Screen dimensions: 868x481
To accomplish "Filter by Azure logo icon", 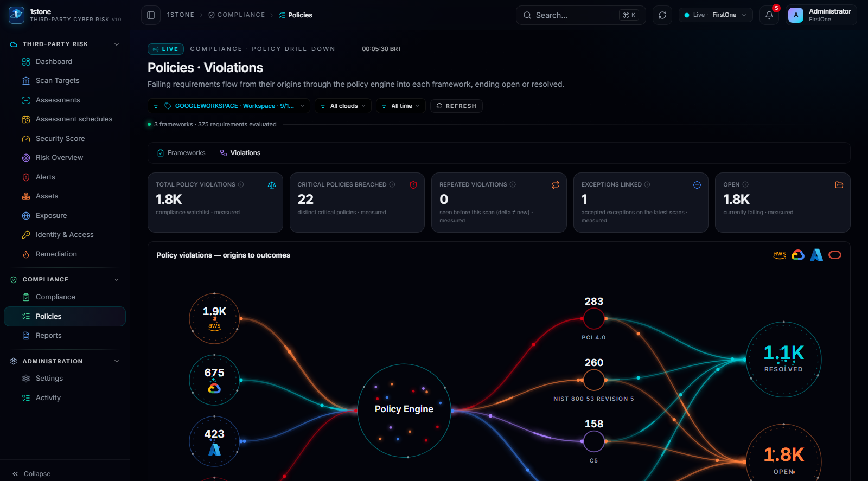I will (x=816, y=255).
